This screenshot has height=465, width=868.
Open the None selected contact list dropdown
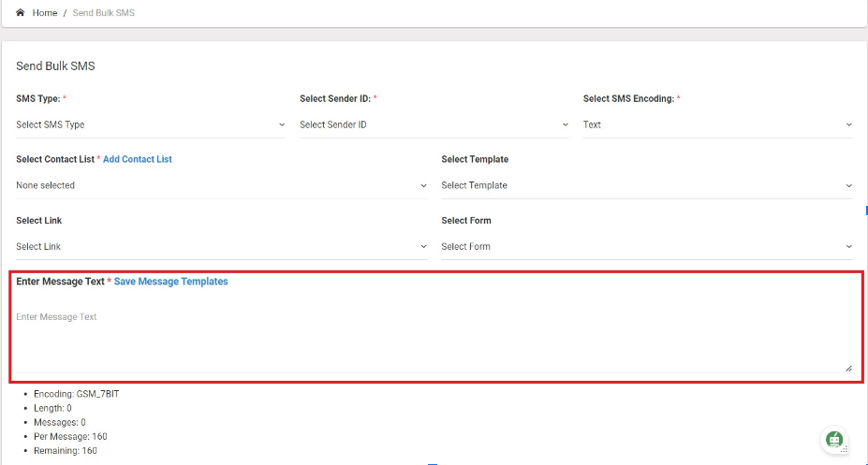point(222,186)
